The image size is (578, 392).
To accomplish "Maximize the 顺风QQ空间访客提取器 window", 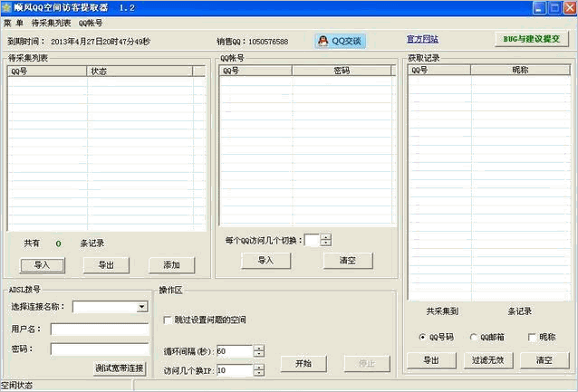I will pyautogui.click(x=554, y=8).
